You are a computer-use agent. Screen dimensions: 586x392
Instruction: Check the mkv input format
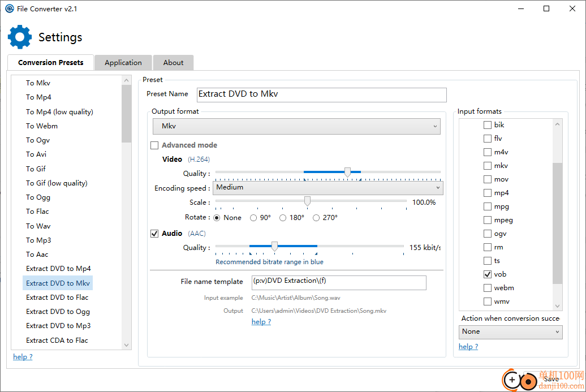(488, 166)
